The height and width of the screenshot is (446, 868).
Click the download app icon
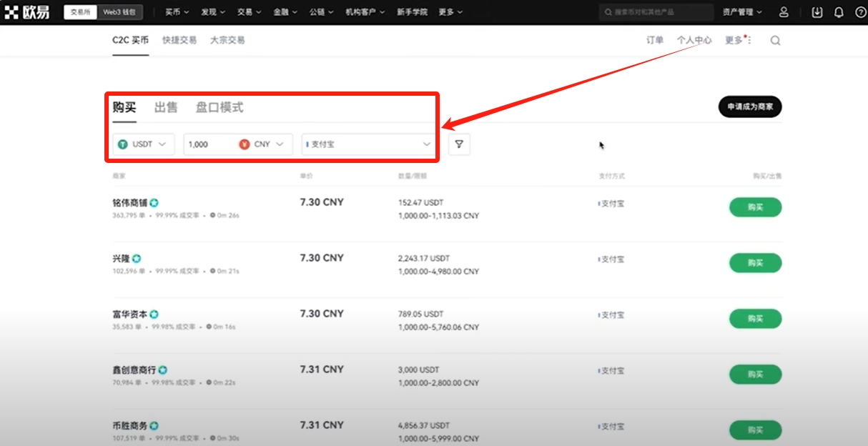coord(817,12)
